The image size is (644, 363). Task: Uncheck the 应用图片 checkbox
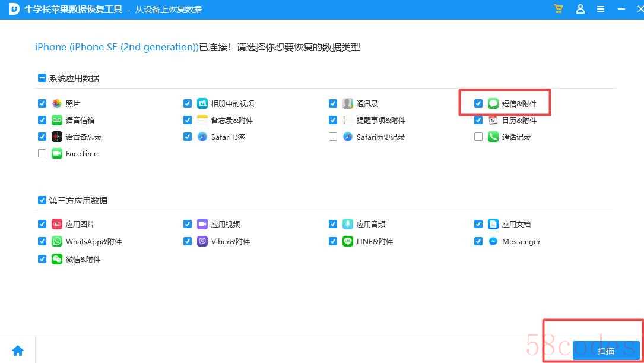[42, 223]
